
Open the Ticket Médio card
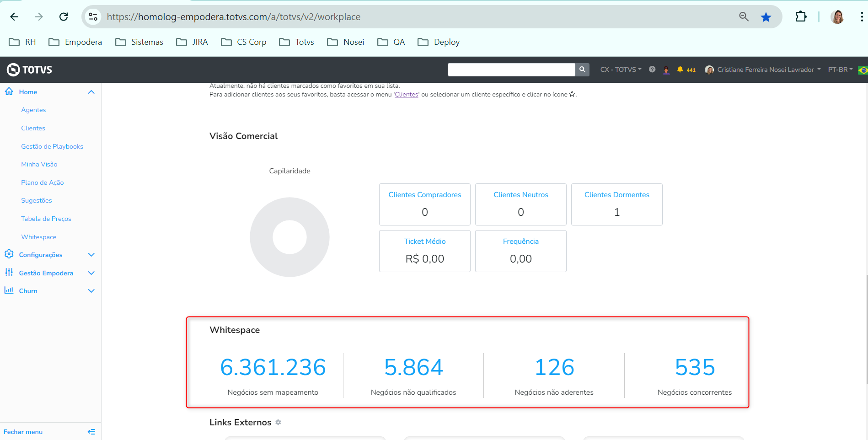click(425, 251)
